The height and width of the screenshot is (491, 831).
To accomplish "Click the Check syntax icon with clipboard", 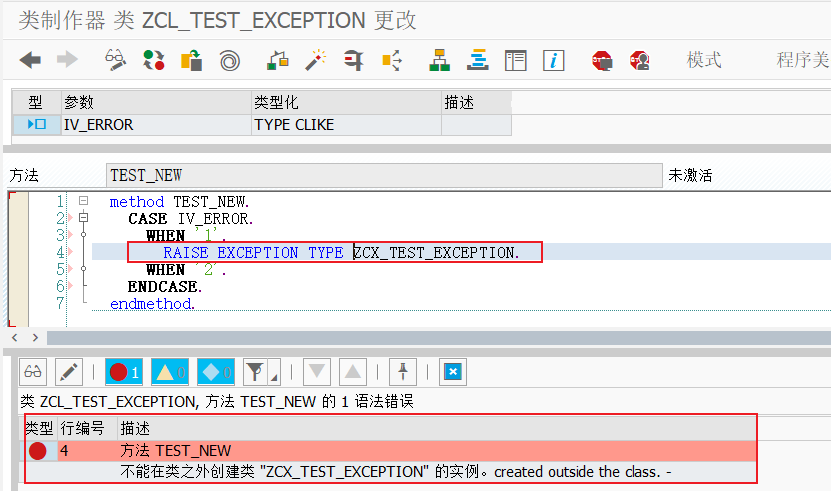I will (191, 60).
